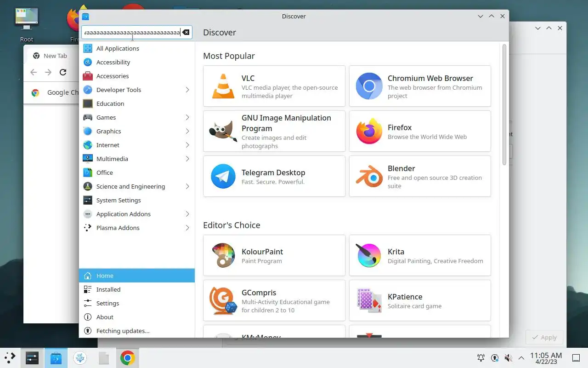Screen dimensions: 588x368
Task: Expand the Games submenu arrow
Action: tap(187, 117)
